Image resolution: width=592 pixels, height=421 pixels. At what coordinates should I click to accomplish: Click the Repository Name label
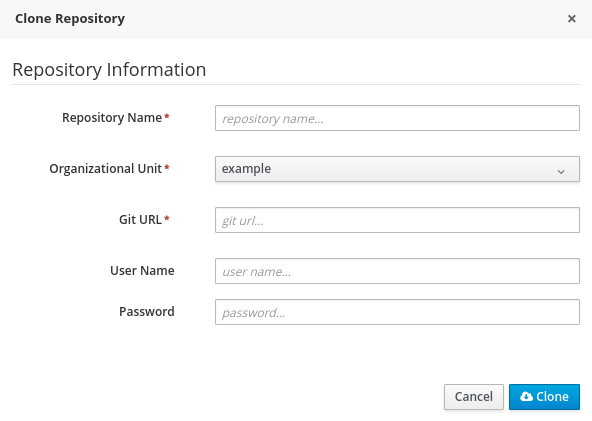112,118
